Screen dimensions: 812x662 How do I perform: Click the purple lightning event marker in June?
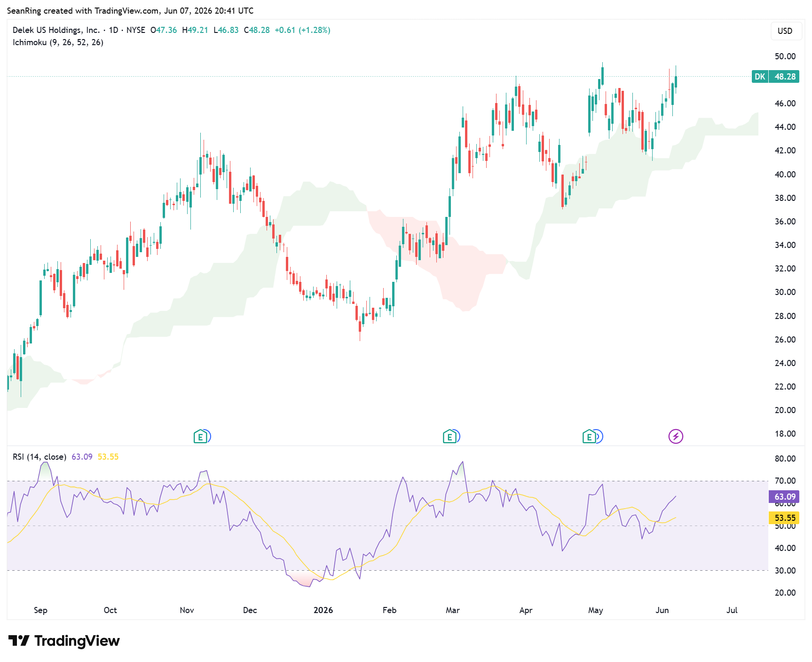point(676,437)
